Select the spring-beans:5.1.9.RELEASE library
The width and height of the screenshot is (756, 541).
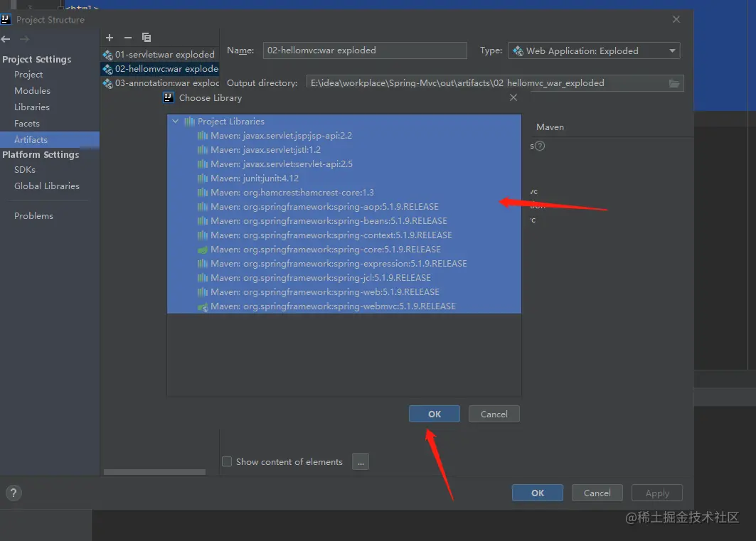[344, 221]
